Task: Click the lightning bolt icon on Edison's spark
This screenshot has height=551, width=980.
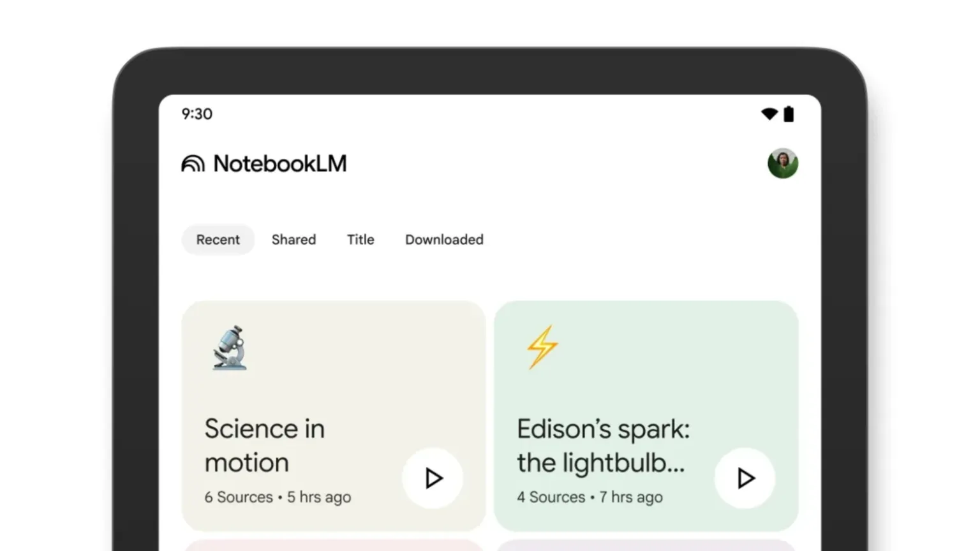Action: (541, 347)
